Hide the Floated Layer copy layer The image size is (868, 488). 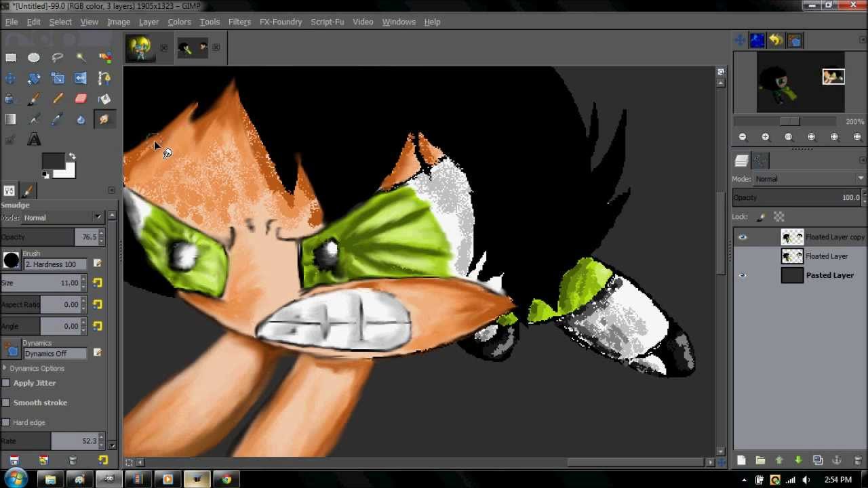743,237
